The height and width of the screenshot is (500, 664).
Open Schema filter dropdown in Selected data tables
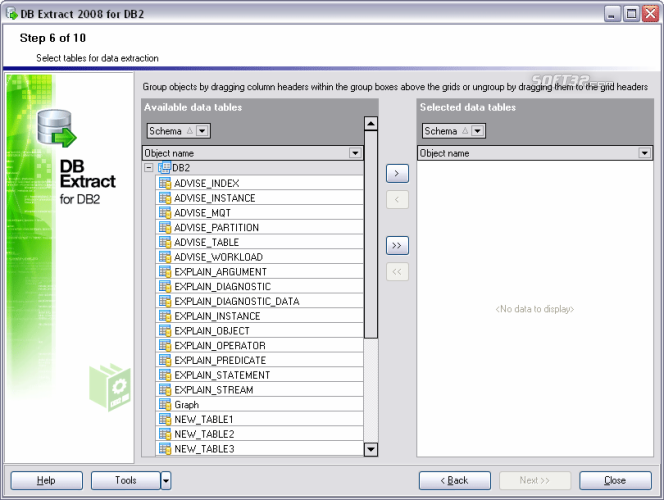pyautogui.click(x=478, y=131)
